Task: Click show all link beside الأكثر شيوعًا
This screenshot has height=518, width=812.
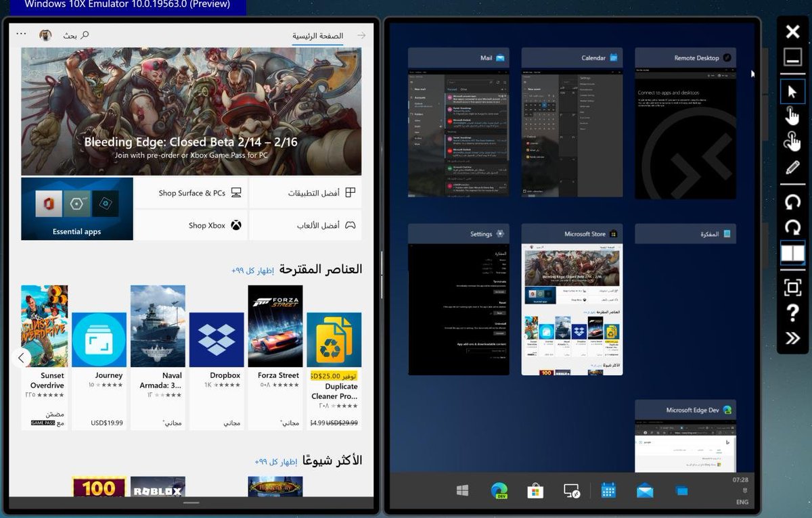Action: (275, 462)
